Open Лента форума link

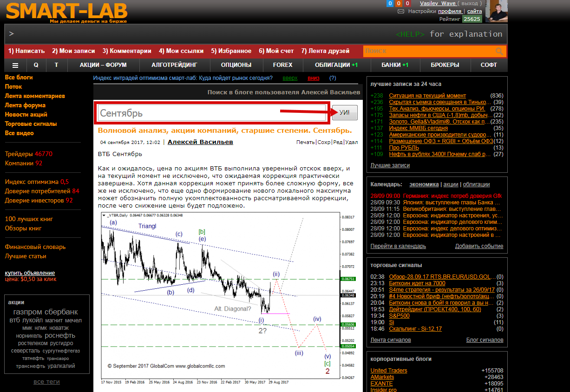click(25, 105)
